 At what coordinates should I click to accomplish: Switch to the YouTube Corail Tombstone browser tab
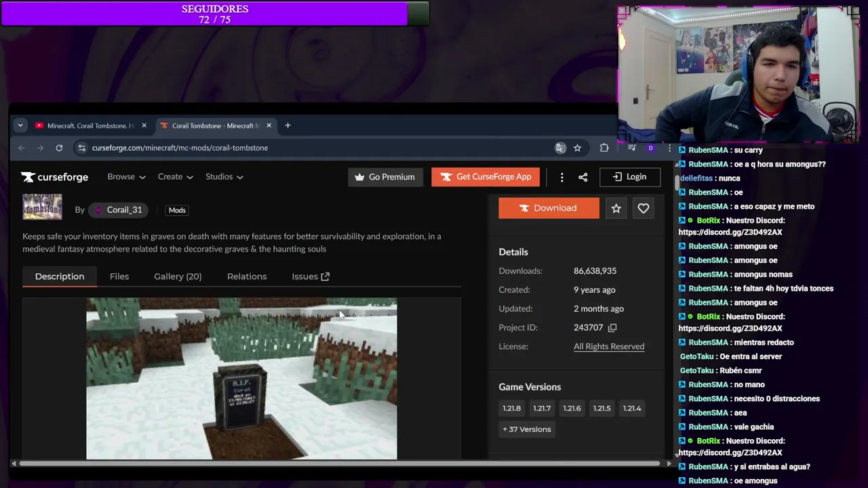[90, 125]
